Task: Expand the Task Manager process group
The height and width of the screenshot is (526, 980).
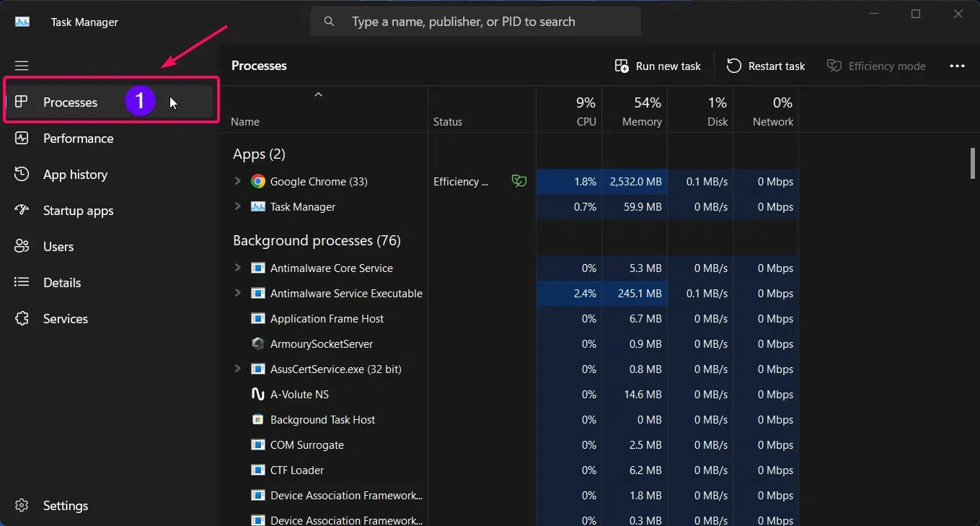Action: coord(237,206)
